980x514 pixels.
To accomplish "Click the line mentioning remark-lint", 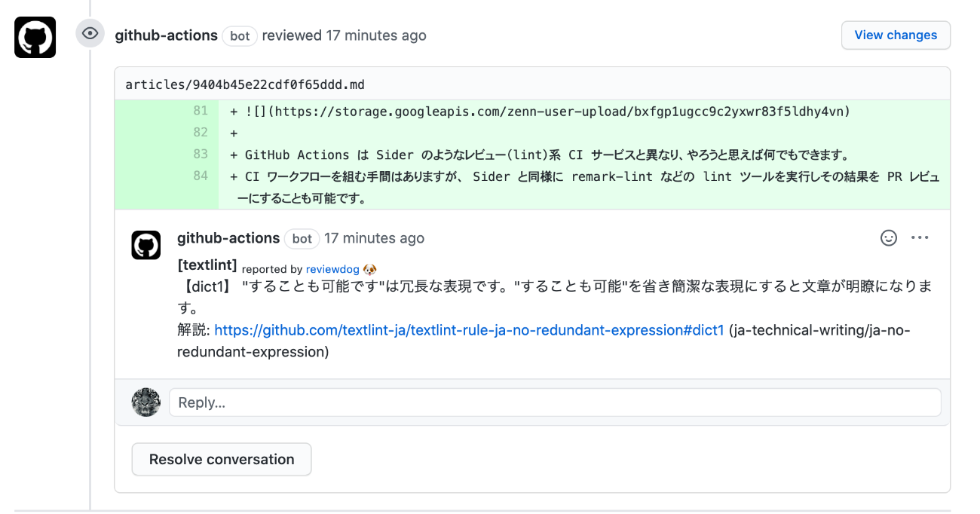I will [584, 188].
